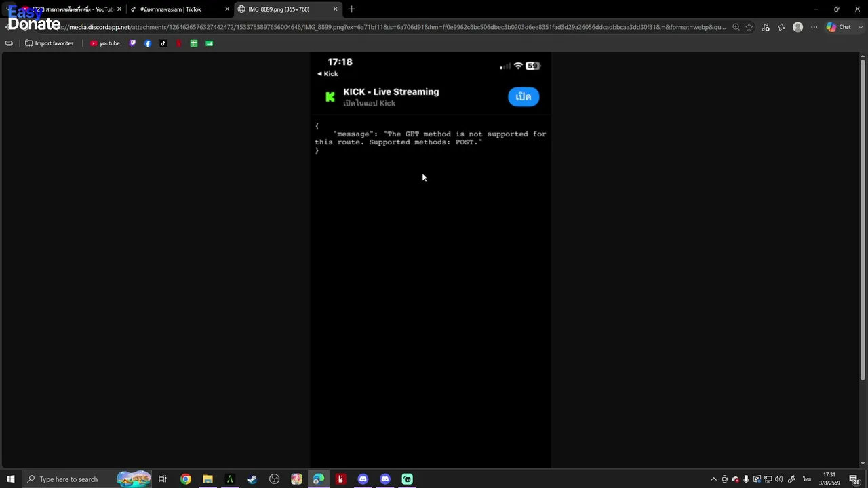The width and height of the screenshot is (868, 488).
Task: Open the clock showing 17:31
Action: coord(829,479)
